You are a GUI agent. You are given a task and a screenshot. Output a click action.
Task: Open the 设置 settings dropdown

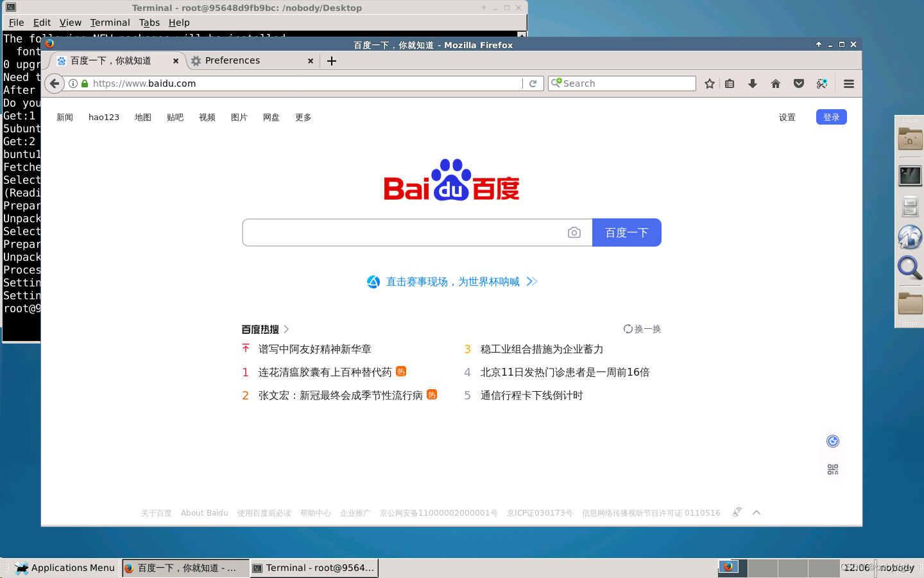click(787, 118)
